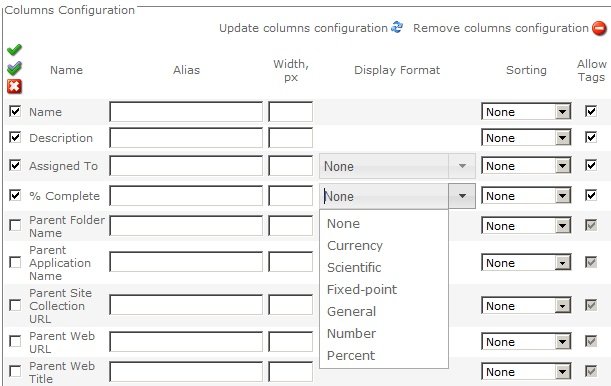
Task: Open Sorting dropdown for Parent Web URL
Action: click(x=526, y=342)
